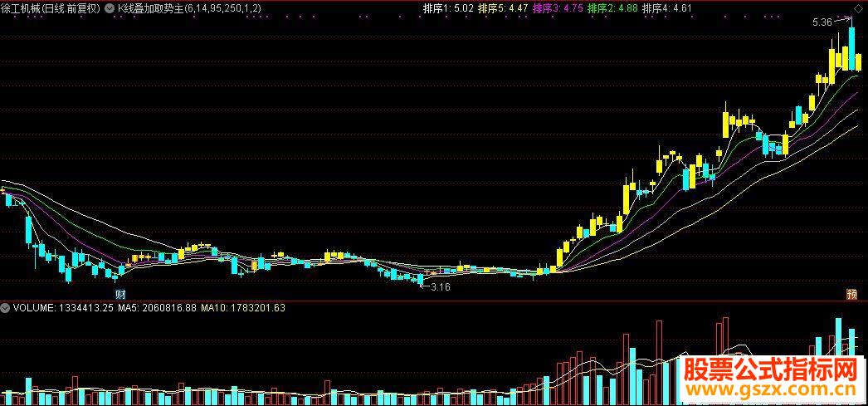The image size is (868, 406).
Task: Click the 排序3: 4.75 indicator value
Action: 558,8
